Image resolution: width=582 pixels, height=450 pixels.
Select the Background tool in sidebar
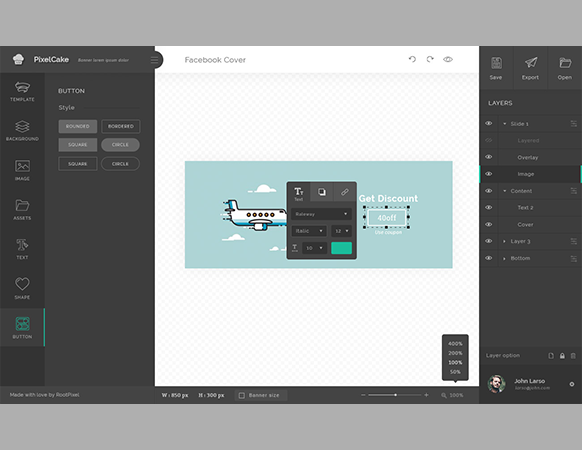tap(22, 127)
